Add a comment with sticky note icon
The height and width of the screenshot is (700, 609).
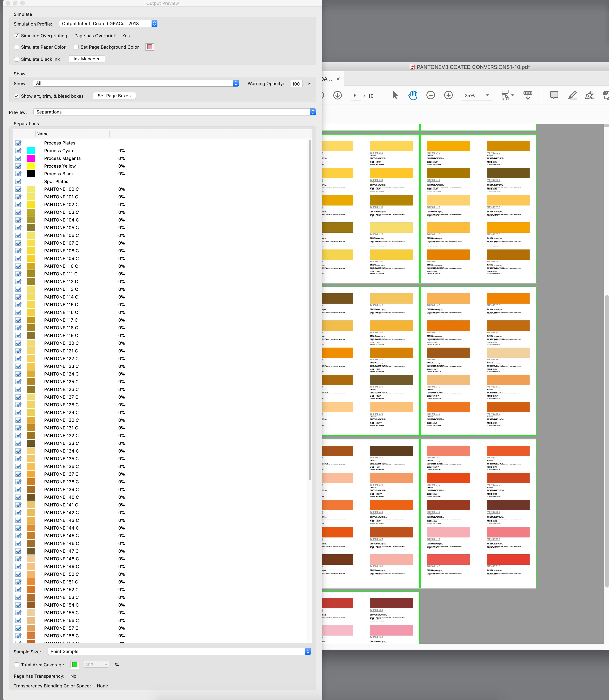pos(554,95)
